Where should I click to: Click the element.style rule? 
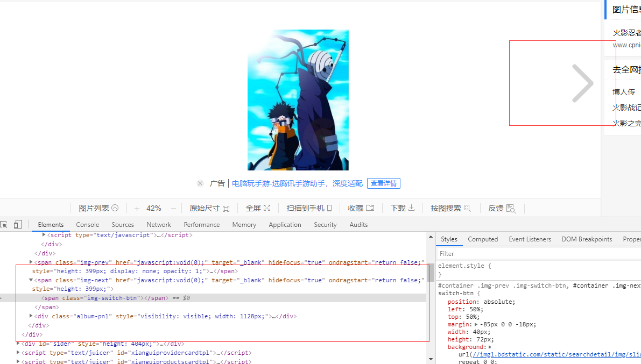[x=464, y=266]
